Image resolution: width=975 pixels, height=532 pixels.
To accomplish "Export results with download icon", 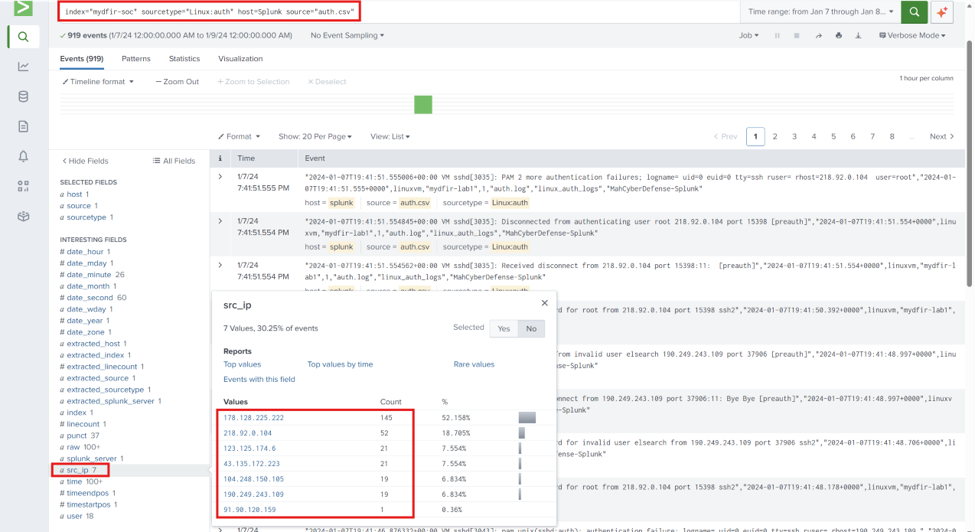I will pyautogui.click(x=858, y=35).
